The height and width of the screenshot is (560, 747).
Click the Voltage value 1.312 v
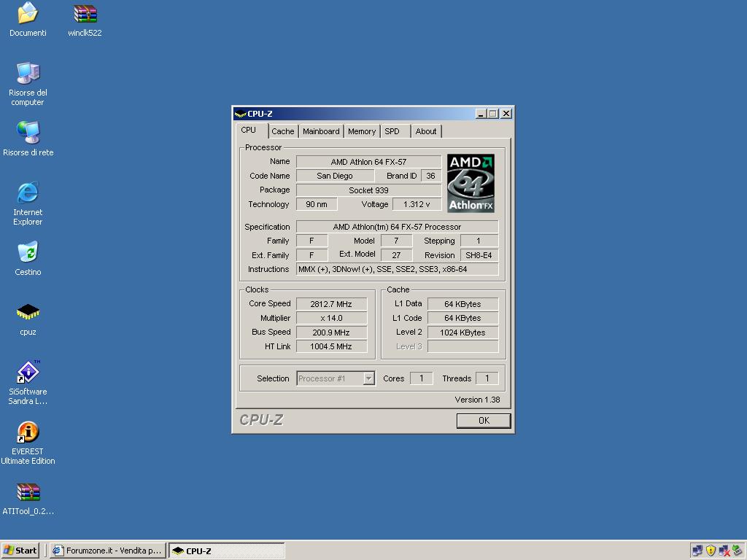[417, 204]
